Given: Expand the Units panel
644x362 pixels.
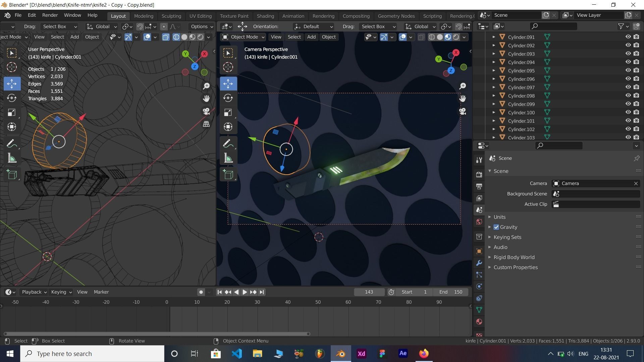Looking at the screenshot, I should point(499,217).
